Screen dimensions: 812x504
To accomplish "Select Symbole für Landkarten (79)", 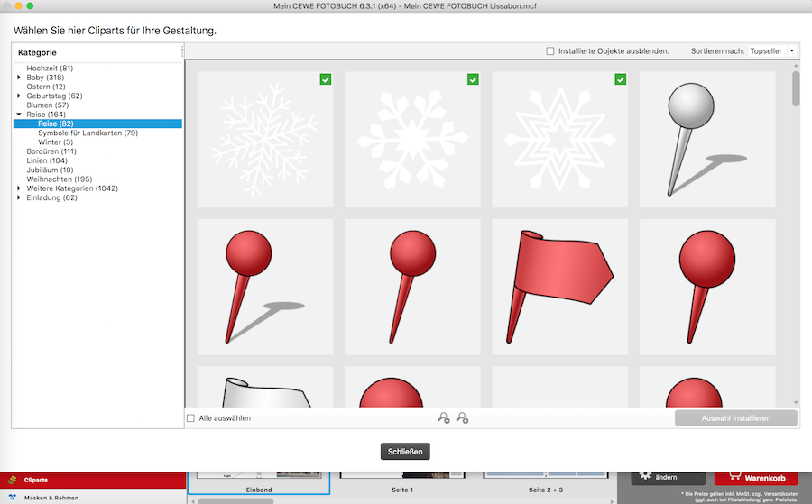I will click(x=88, y=133).
